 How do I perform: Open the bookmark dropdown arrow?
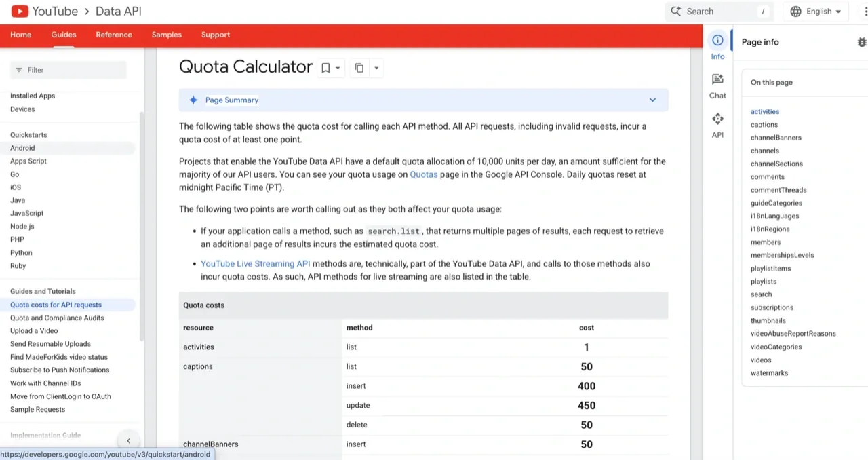[x=338, y=68]
